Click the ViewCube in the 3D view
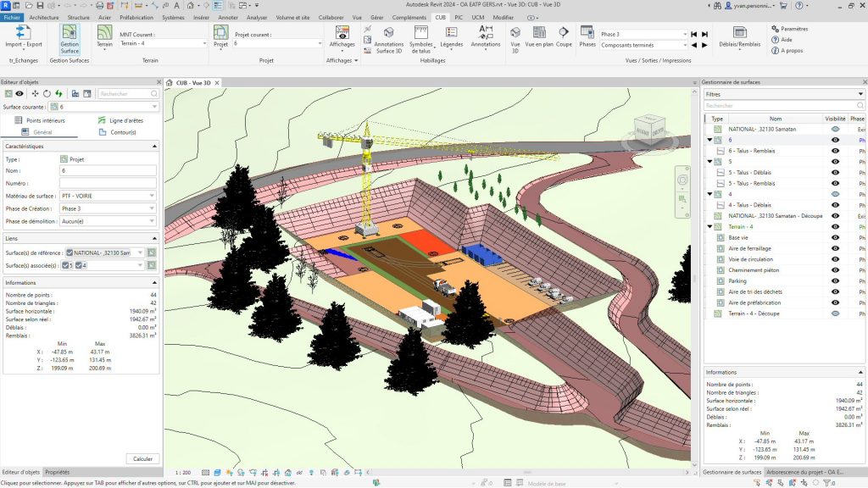This screenshot has height=488, width=868. point(649,130)
